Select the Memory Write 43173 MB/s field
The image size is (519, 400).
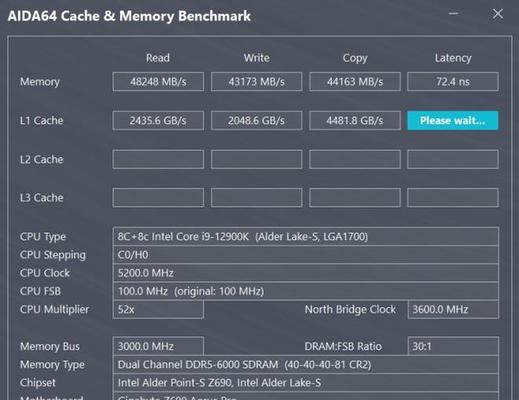point(257,82)
